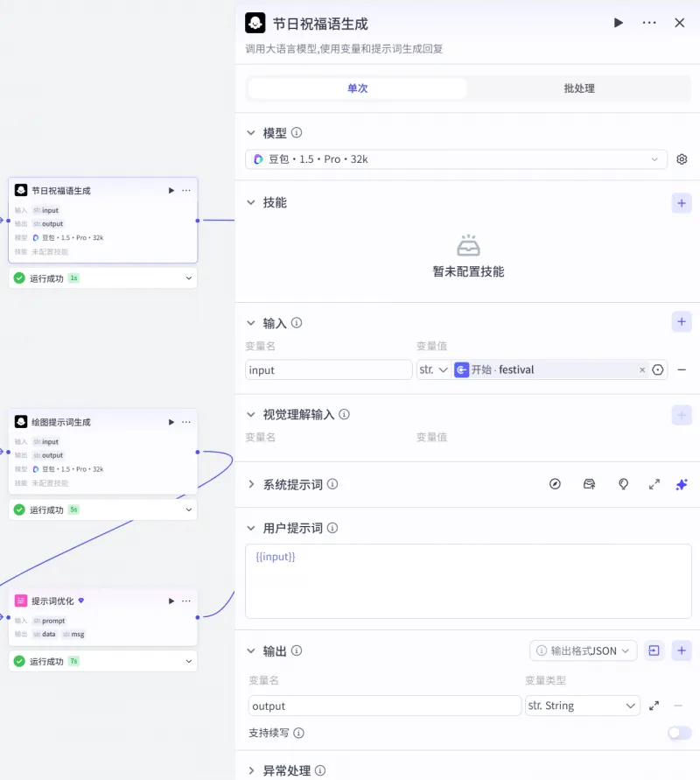Run the 节日祝福语生成 node from panel header

coord(619,23)
